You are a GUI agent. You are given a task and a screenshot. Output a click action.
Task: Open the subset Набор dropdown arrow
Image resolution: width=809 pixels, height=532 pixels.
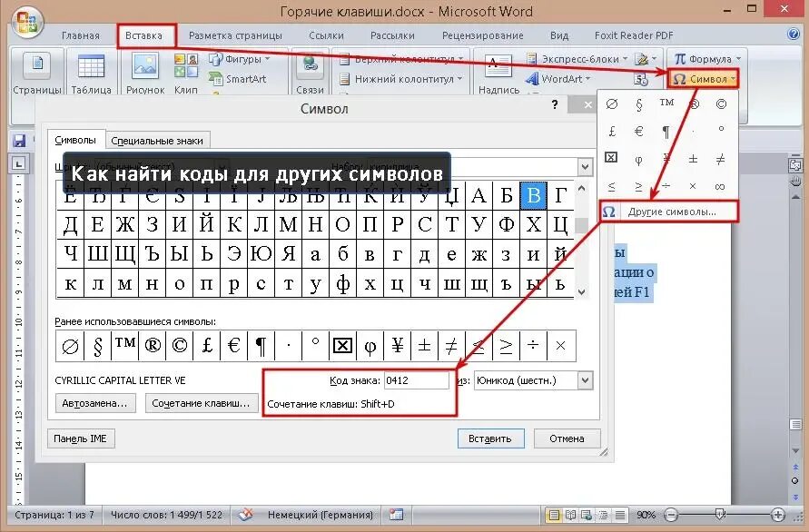pyautogui.click(x=585, y=167)
